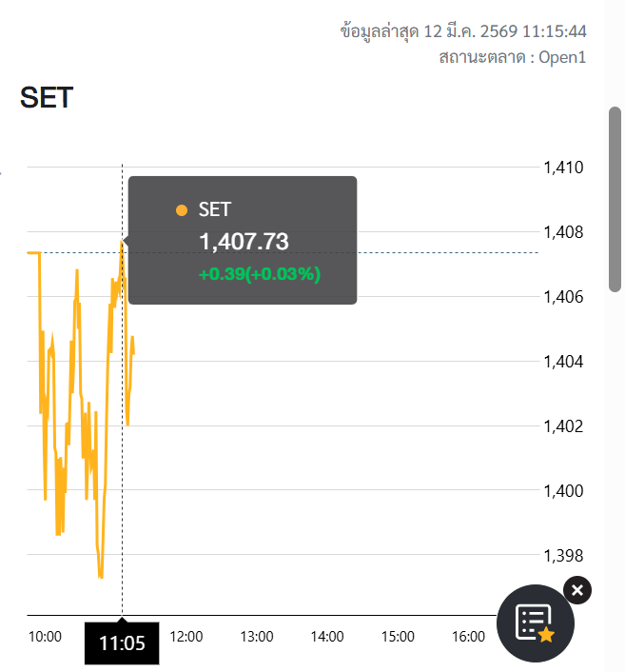Select 13:00 on the time axis

pos(257,637)
